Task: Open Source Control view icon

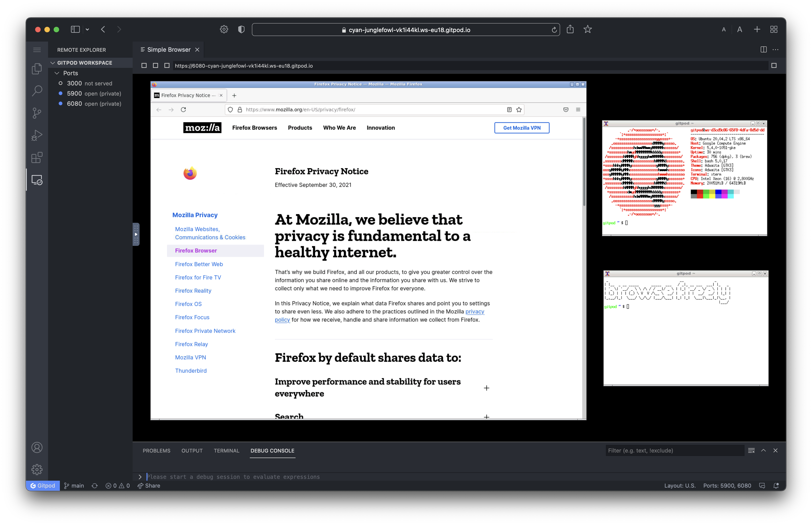Action: tap(37, 113)
